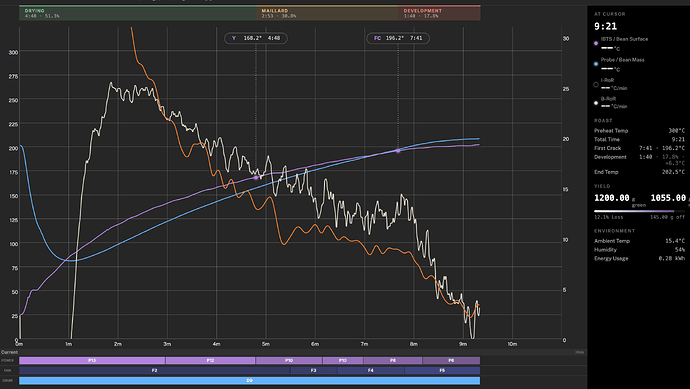The height and width of the screenshot is (389, 690).
Task: Select the FC first crack marker label
Action: [398, 38]
